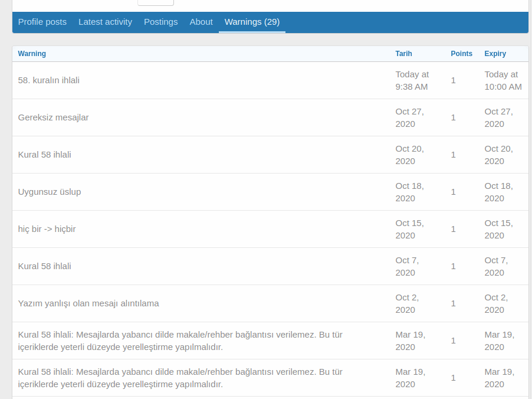This screenshot has height=399, width=532.
Task: Click the Oct 20, 2020 Tarih cell
Action: [x=409, y=155]
